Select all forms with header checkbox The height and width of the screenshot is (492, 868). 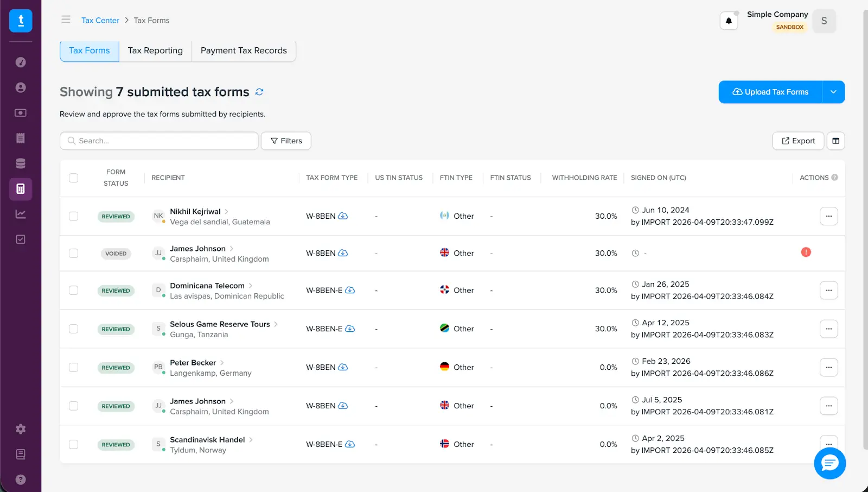click(74, 178)
